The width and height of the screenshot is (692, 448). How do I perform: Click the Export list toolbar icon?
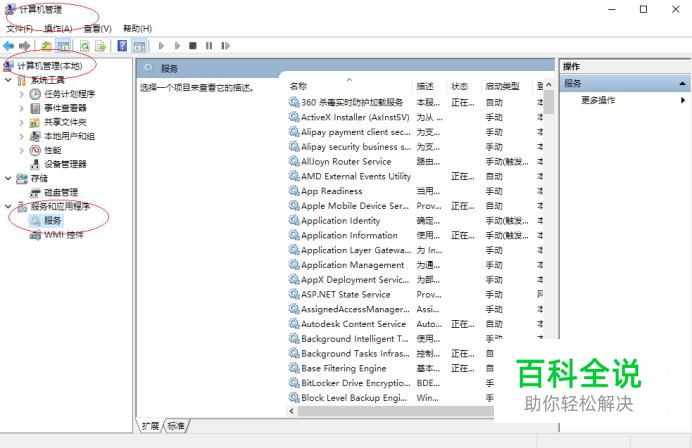pos(101,45)
